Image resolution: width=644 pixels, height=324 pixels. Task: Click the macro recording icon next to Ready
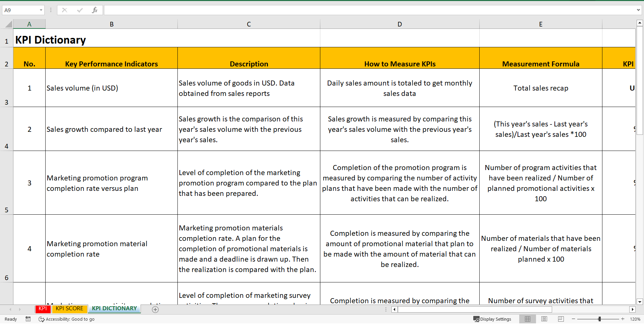(x=28, y=319)
